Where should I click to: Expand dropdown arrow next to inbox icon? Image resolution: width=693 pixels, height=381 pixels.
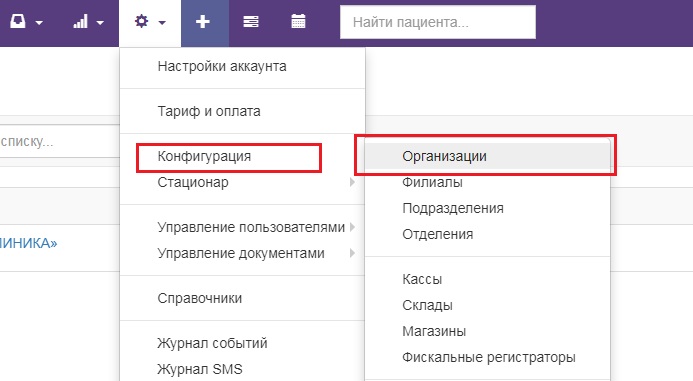39,22
